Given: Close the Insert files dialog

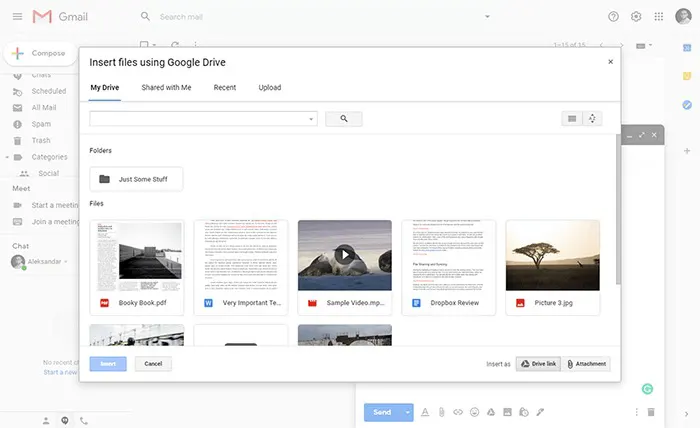Looking at the screenshot, I should [x=610, y=62].
